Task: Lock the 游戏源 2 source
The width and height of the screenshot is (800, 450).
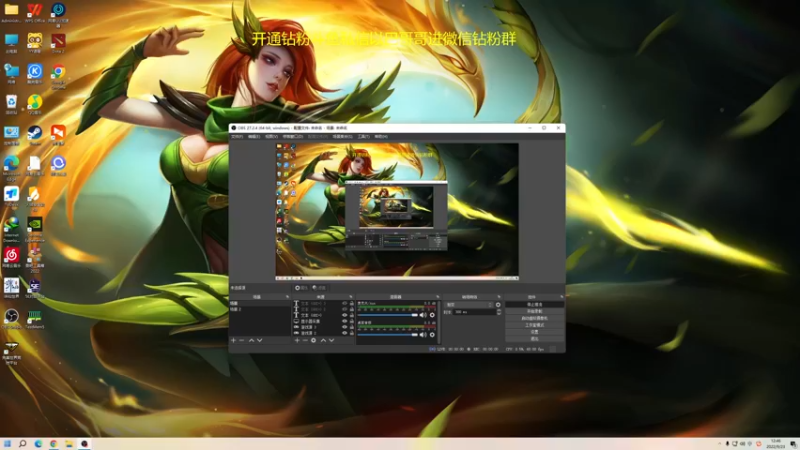Action: click(352, 333)
